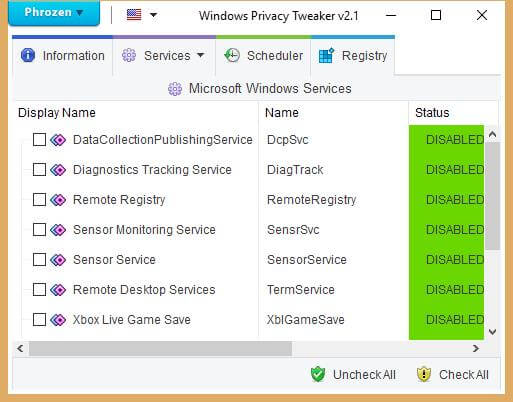Select the DcpSvc name cell
Viewport: 513px width, 402px height.
click(288, 140)
